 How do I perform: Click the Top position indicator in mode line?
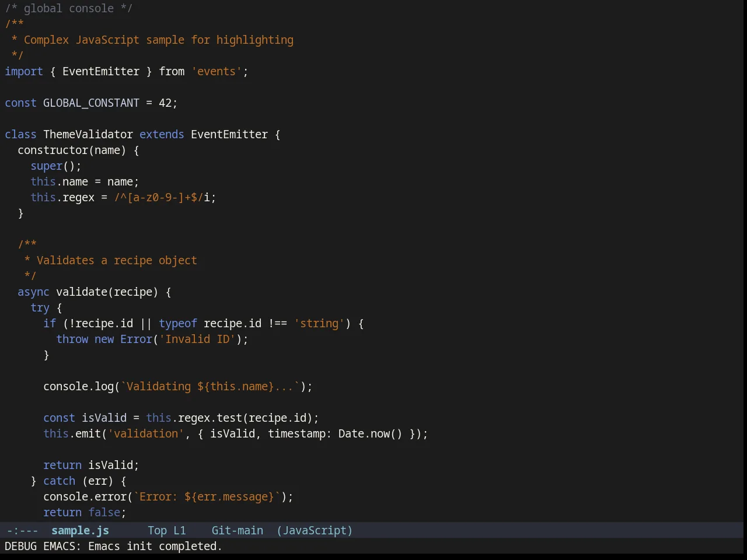(157, 530)
